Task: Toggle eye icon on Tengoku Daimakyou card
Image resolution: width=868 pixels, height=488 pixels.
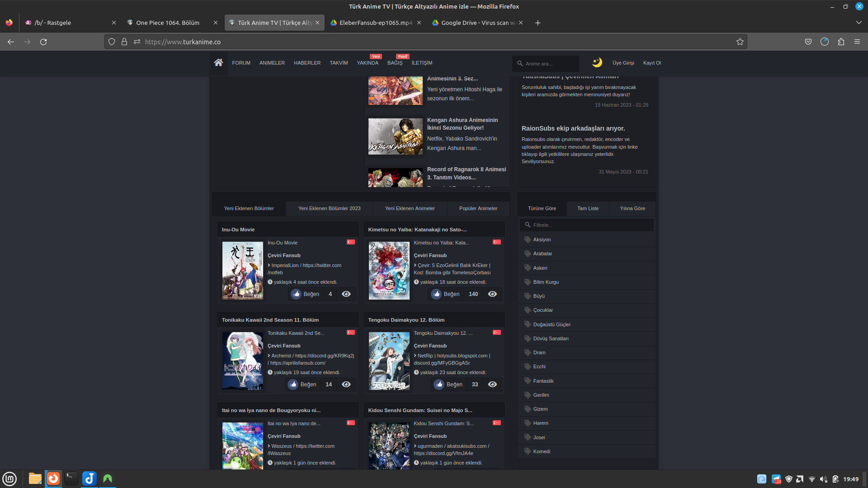Action: (x=493, y=385)
